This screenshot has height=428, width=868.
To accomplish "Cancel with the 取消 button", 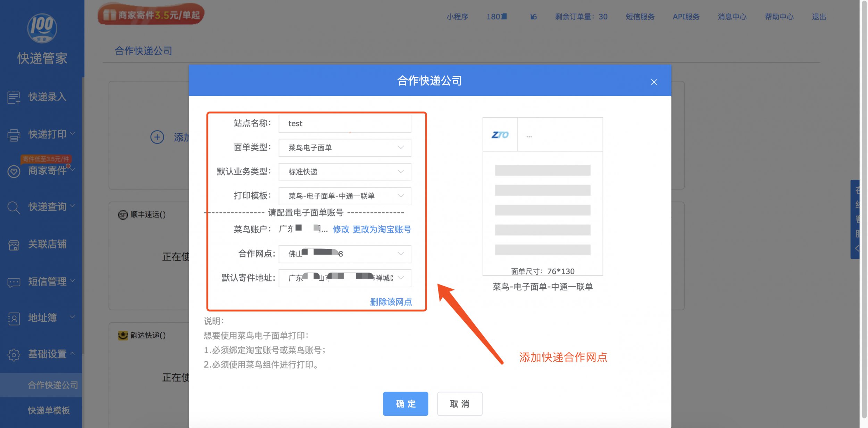I will 459,404.
